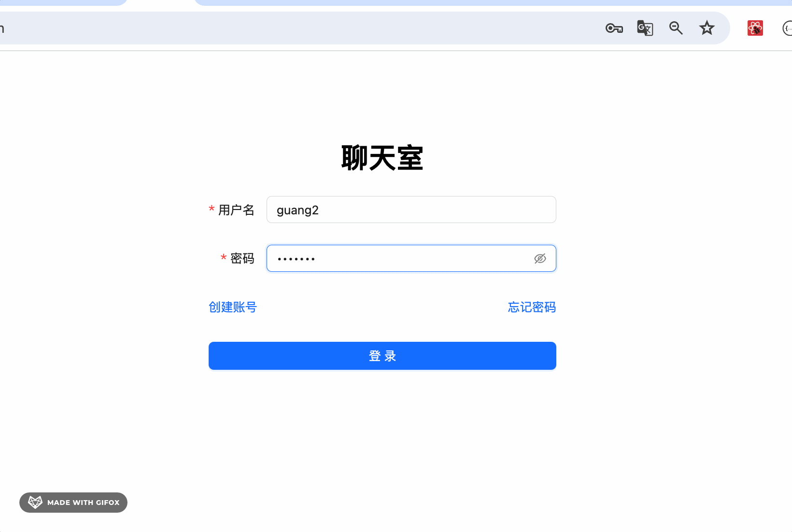Click the partially visible extension icon at far right
The image size is (792, 532).
coord(787,28)
